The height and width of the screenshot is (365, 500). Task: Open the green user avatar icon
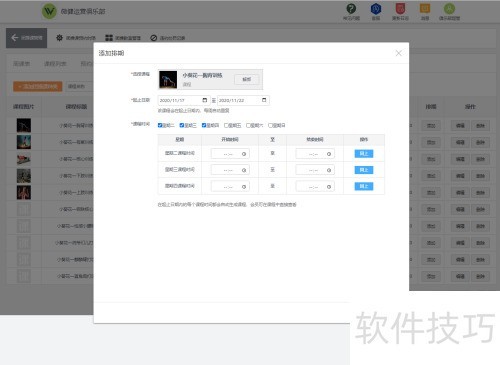449,8
